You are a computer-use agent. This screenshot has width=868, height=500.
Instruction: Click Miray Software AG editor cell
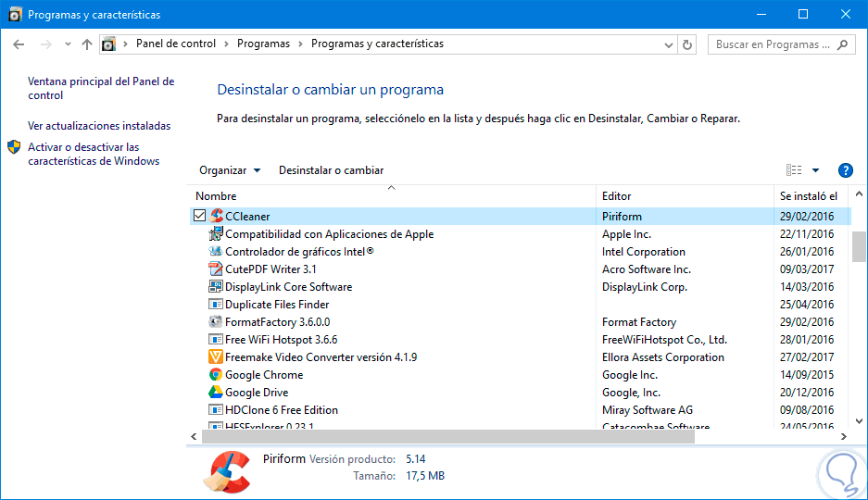point(648,410)
